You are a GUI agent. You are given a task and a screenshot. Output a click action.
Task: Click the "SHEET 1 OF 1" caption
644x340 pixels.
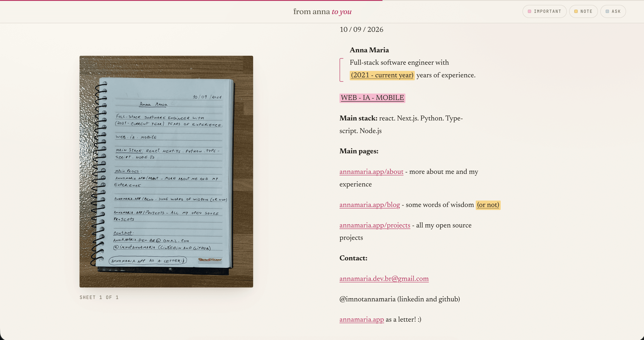tap(99, 297)
